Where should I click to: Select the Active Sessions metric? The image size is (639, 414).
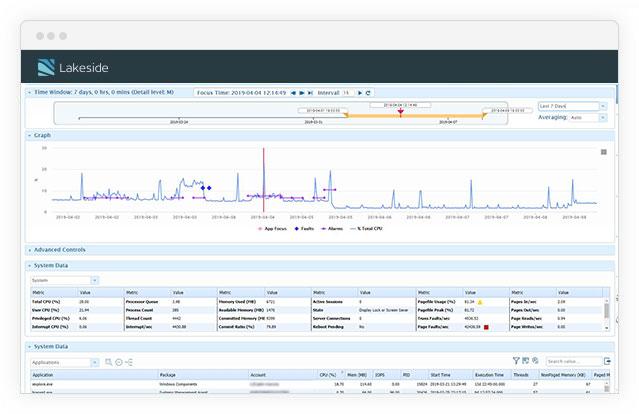(328, 302)
